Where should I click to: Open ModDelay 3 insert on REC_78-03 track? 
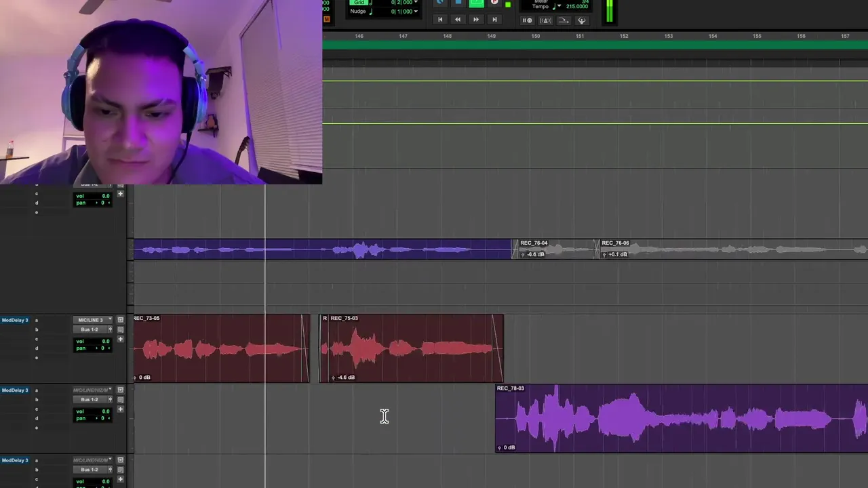click(x=15, y=390)
